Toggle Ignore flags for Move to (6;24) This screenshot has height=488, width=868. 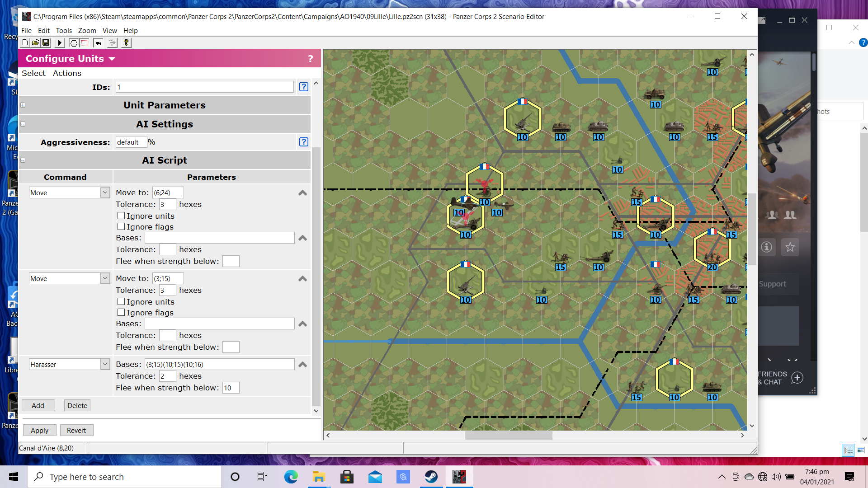click(121, 227)
